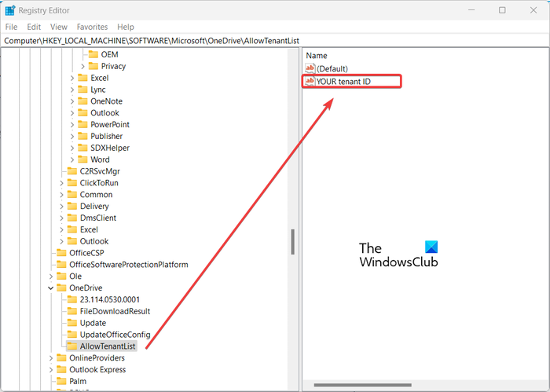Select the Common folder icon

[72, 195]
